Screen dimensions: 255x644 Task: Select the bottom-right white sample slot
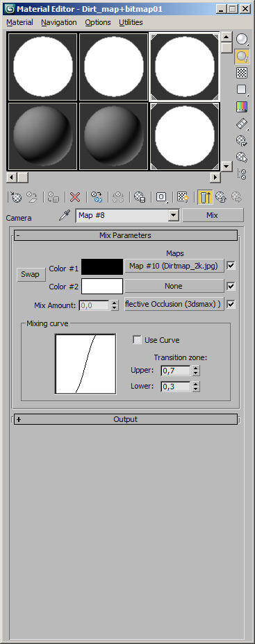[185, 136]
